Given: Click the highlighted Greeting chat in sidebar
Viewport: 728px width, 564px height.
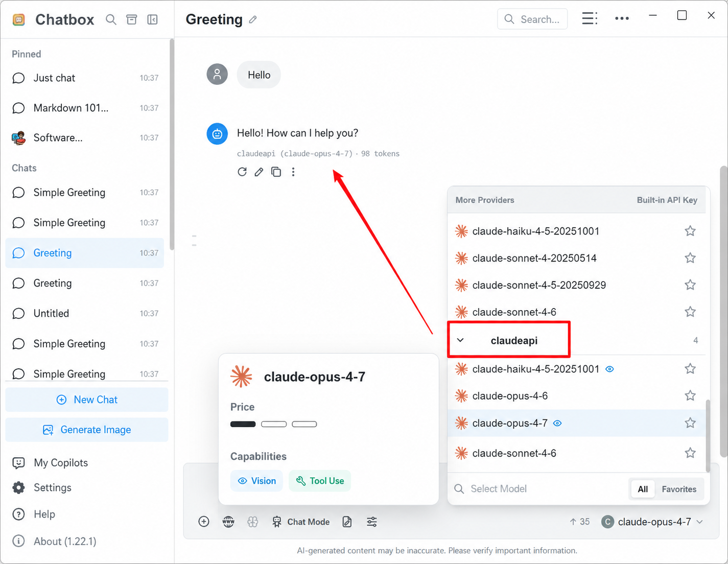Looking at the screenshot, I should click(85, 253).
